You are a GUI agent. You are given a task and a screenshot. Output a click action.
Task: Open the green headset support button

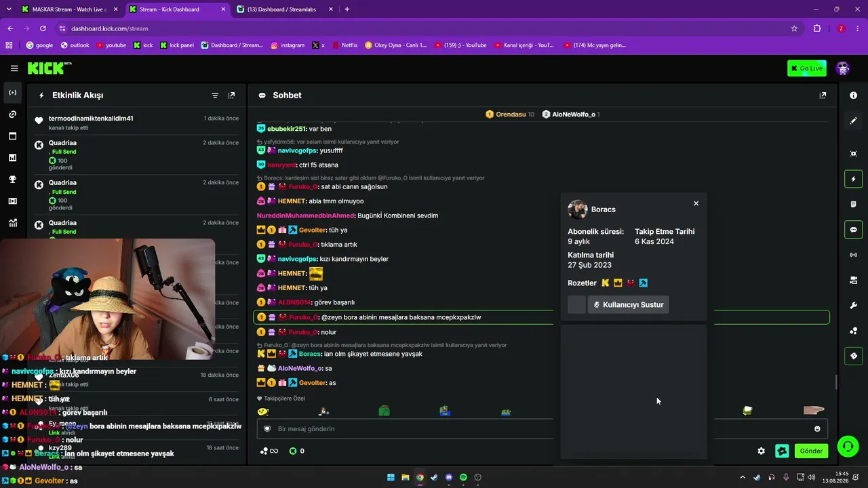pos(848,447)
